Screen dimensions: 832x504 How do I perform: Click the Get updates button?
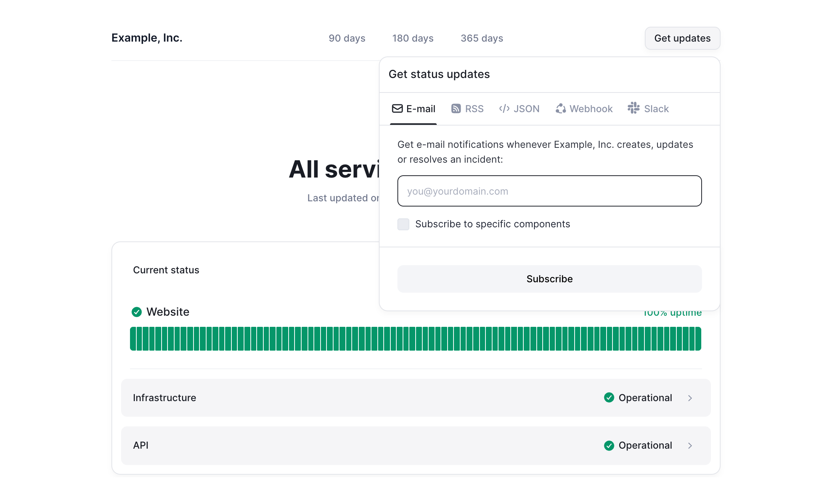(683, 38)
